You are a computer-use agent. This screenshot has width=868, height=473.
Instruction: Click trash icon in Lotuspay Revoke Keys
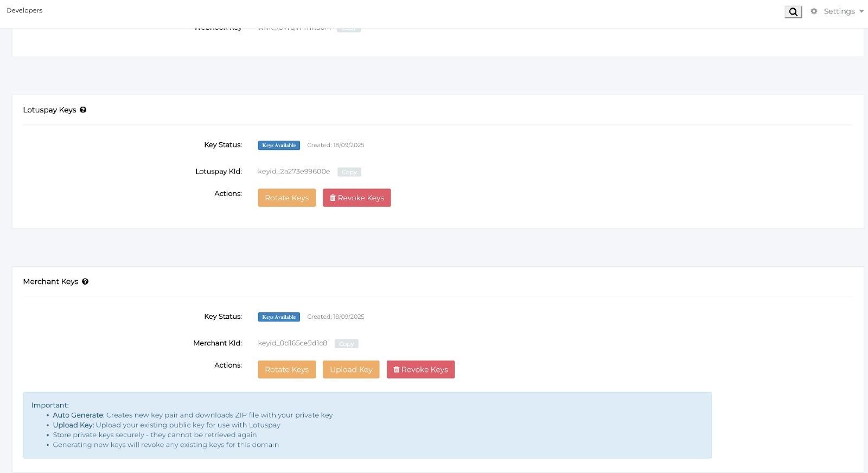tap(333, 198)
